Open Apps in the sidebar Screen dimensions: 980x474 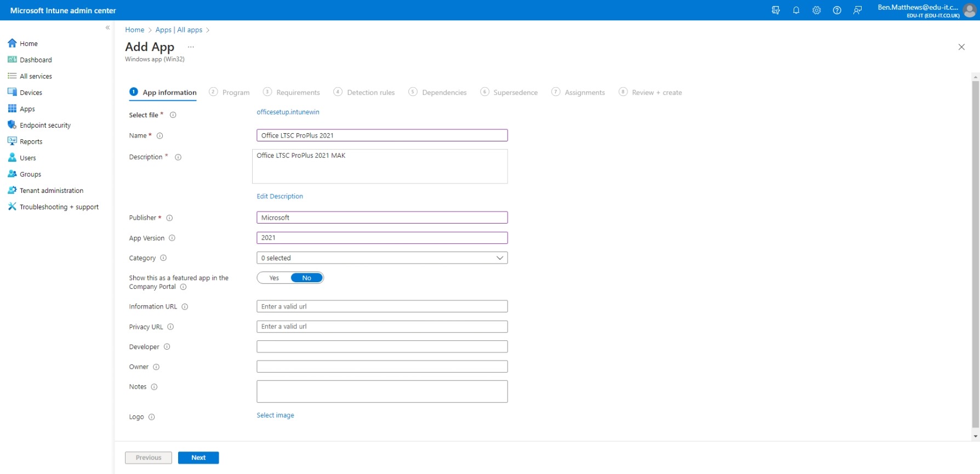[27, 109]
